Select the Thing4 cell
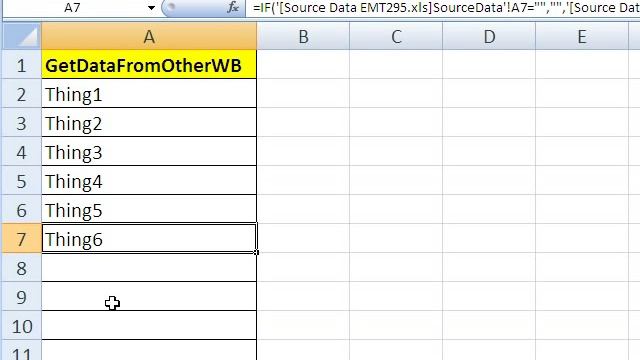This screenshot has height=360, width=640. [x=149, y=181]
